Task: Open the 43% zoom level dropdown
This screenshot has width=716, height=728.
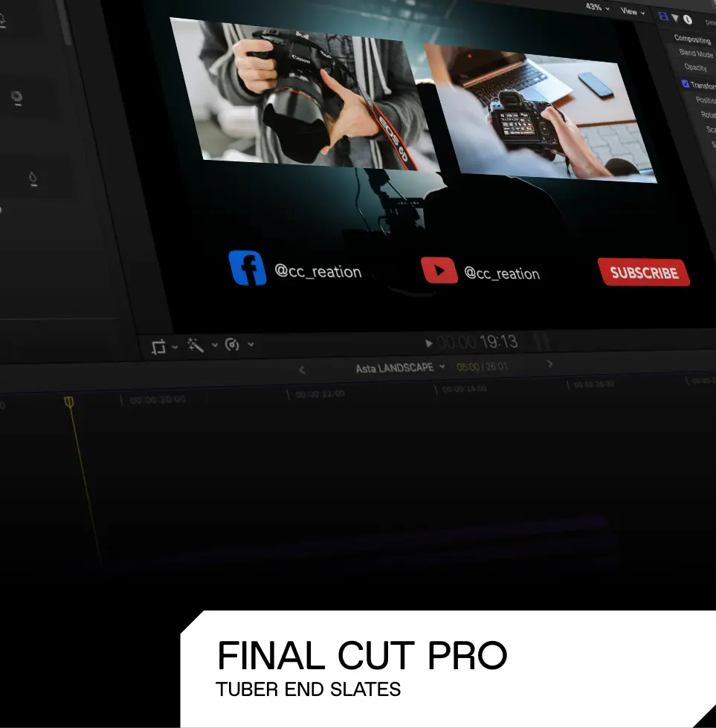Action: [x=597, y=7]
